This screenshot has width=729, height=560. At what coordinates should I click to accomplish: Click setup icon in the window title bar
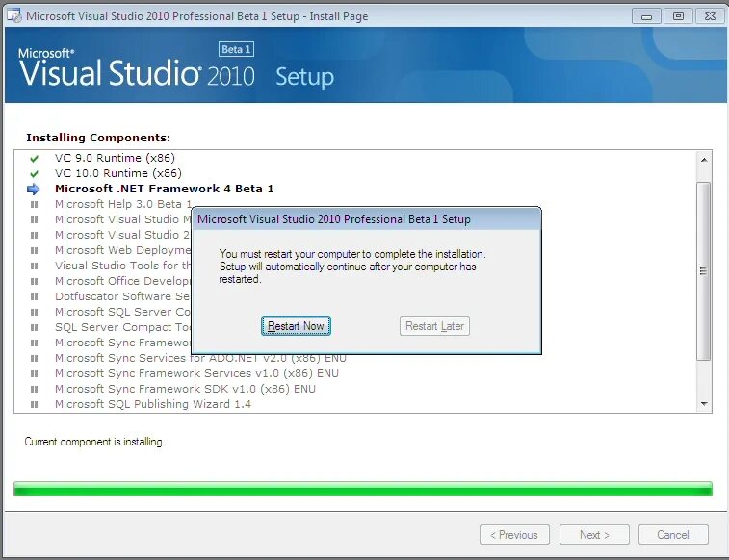[14, 16]
